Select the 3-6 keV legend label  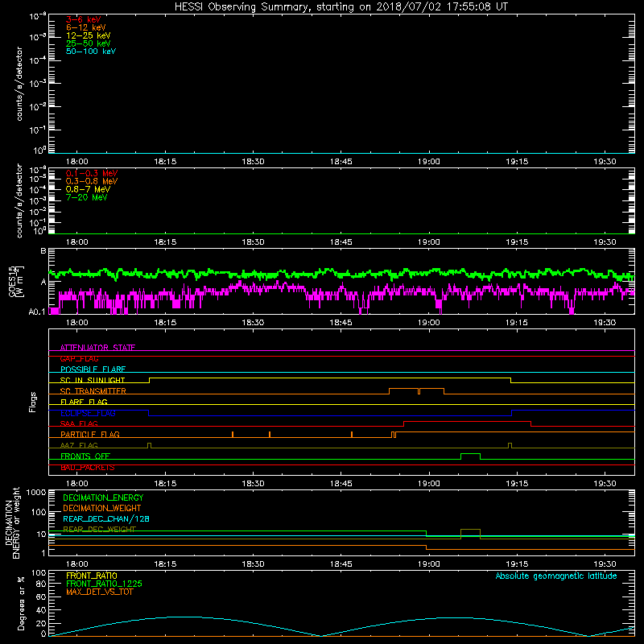(84, 19)
